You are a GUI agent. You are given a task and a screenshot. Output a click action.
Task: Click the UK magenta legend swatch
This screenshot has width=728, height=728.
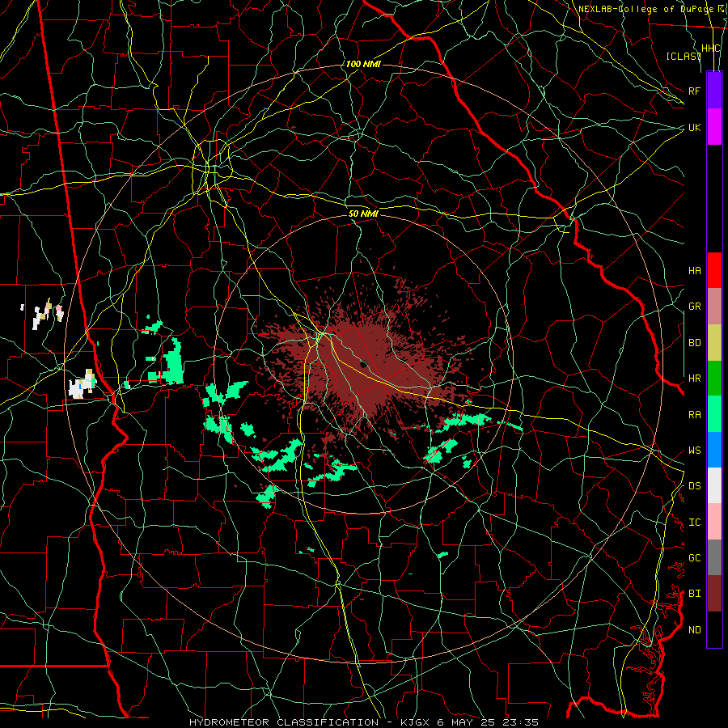(x=714, y=127)
